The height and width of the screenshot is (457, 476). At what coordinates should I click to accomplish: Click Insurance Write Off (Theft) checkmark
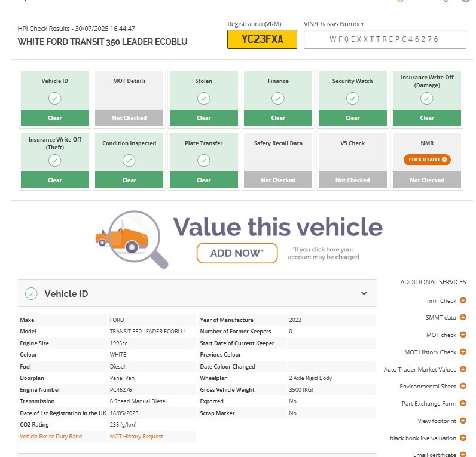(54, 161)
